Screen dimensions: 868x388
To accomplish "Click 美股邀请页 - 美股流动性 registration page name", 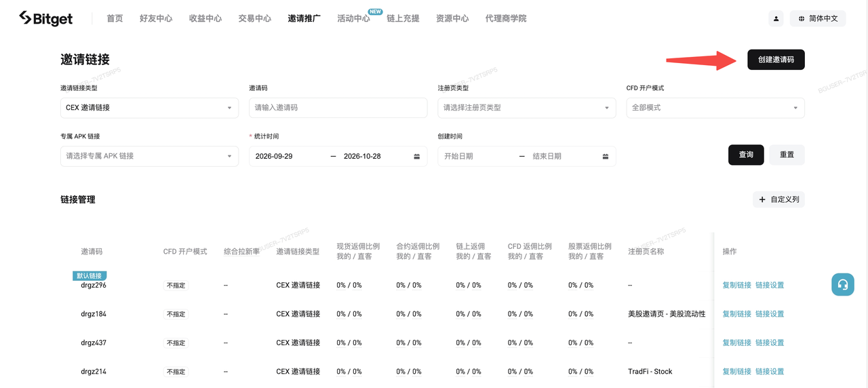I will click(x=667, y=314).
